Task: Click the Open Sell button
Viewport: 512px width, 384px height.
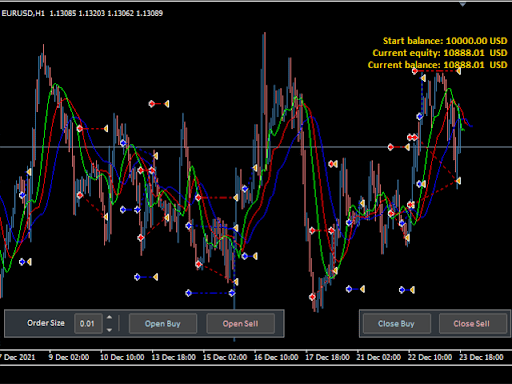Action: [x=240, y=323]
